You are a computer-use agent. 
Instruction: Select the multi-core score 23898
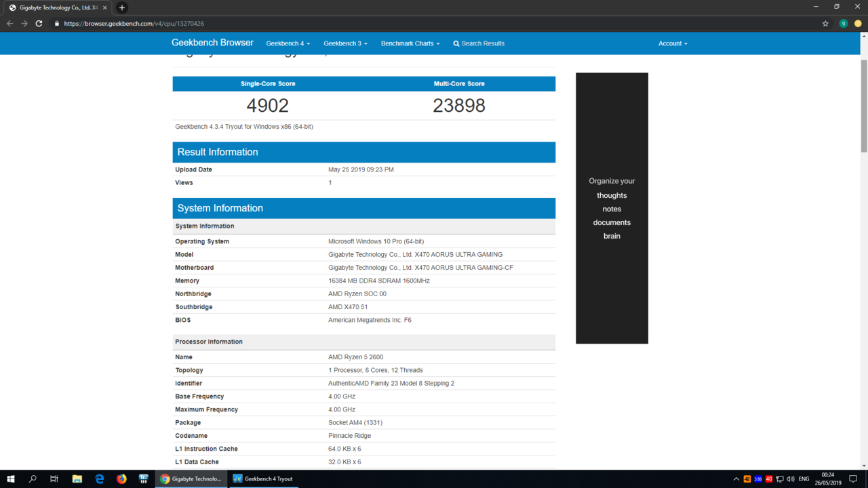pos(459,106)
